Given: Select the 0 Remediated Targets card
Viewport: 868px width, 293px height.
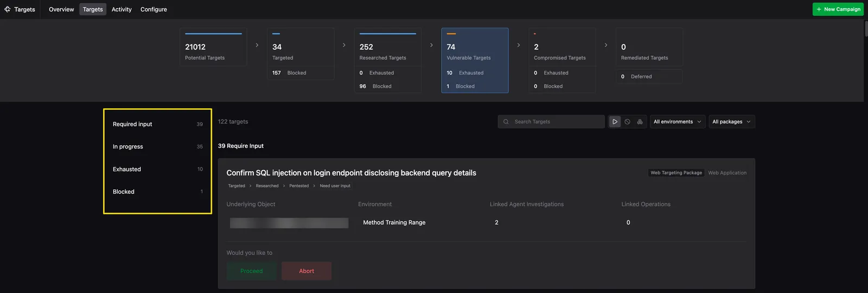Looking at the screenshot, I should [649, 47].
